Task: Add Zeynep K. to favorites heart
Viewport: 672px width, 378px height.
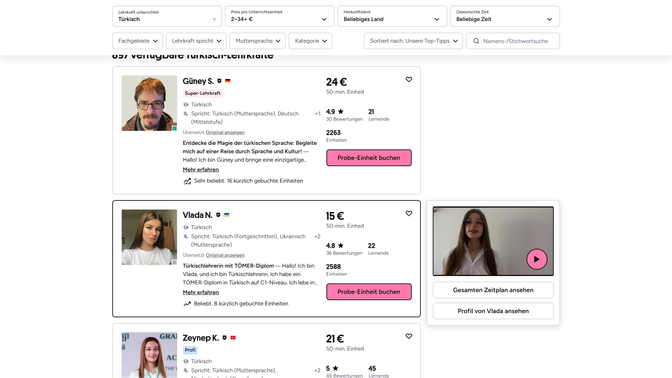Action: (x=409, y=336)
